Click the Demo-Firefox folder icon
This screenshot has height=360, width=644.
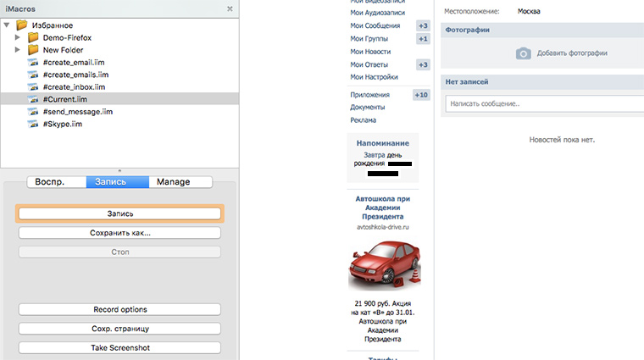33,38
